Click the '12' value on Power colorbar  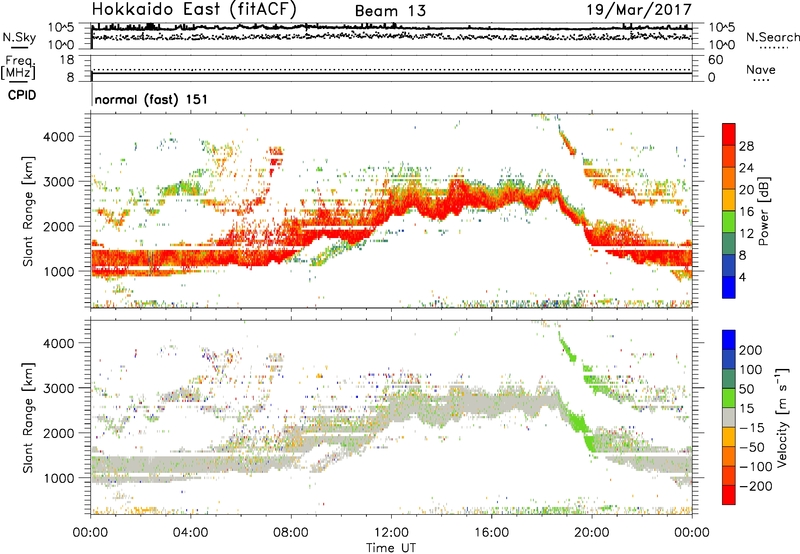746,234
